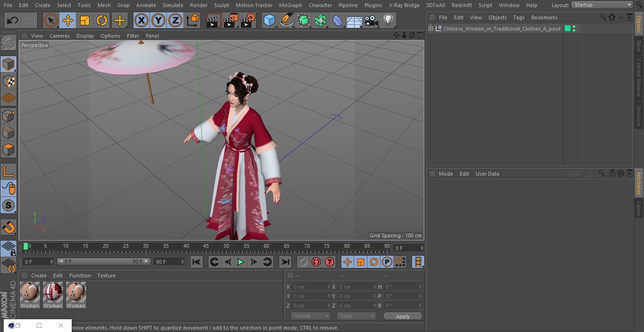644x332 pixels.
Task: Toggle the green layer color swatch for object
Action: pos(568,29)
